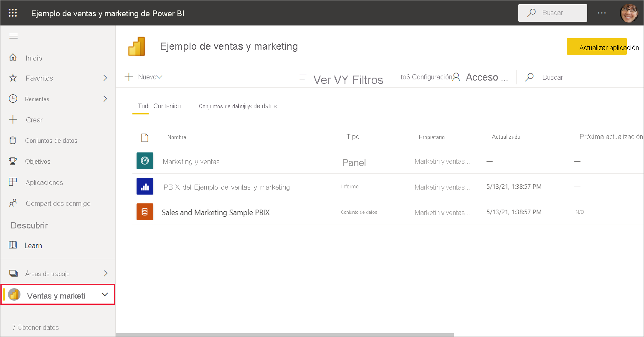Collapse the Ventas y marketi workspace
Image resolution: width=644 pixels, height=337 pixels.
click(x=105, y=294)
